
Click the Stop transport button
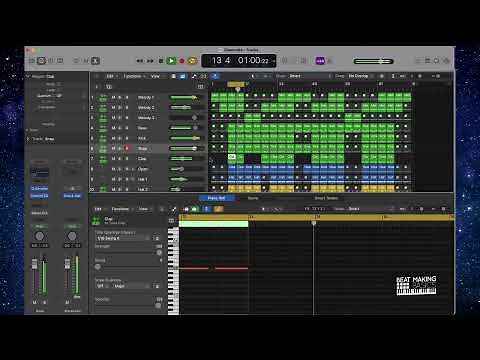(x=161, y=61)
